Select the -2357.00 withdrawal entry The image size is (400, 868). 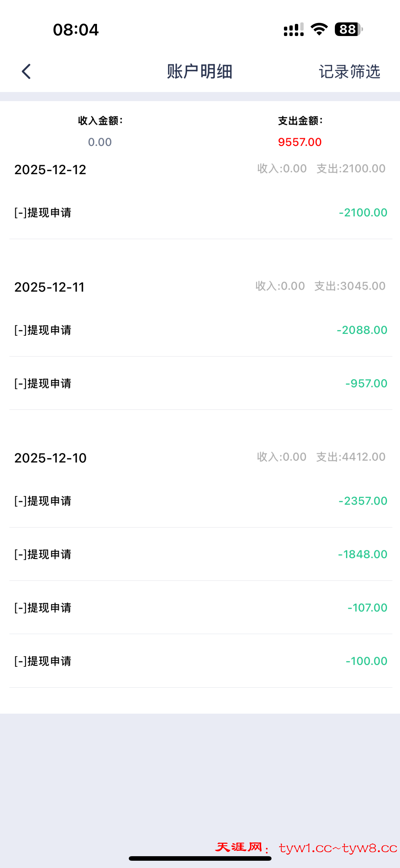coord(200,501)
